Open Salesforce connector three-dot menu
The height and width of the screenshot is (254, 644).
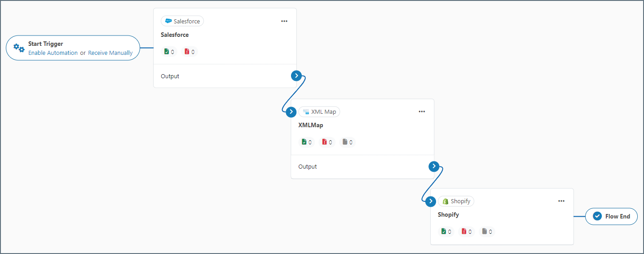coord(284,21)
